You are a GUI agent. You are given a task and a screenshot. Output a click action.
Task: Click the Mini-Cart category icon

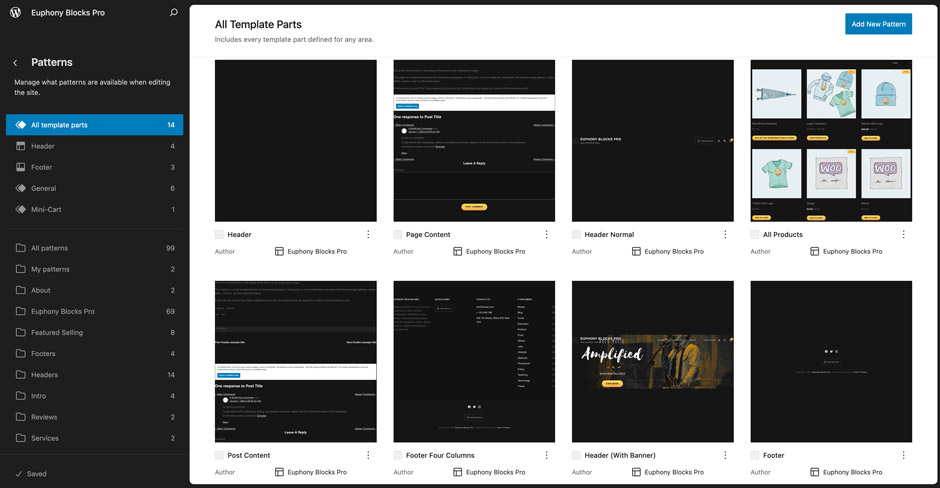[21, 210]
